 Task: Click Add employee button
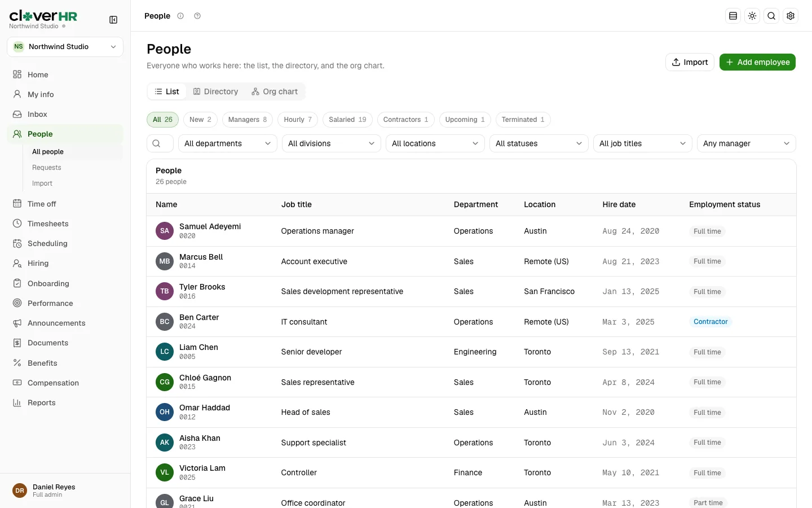pyautogui.click(x=757, y=62)
